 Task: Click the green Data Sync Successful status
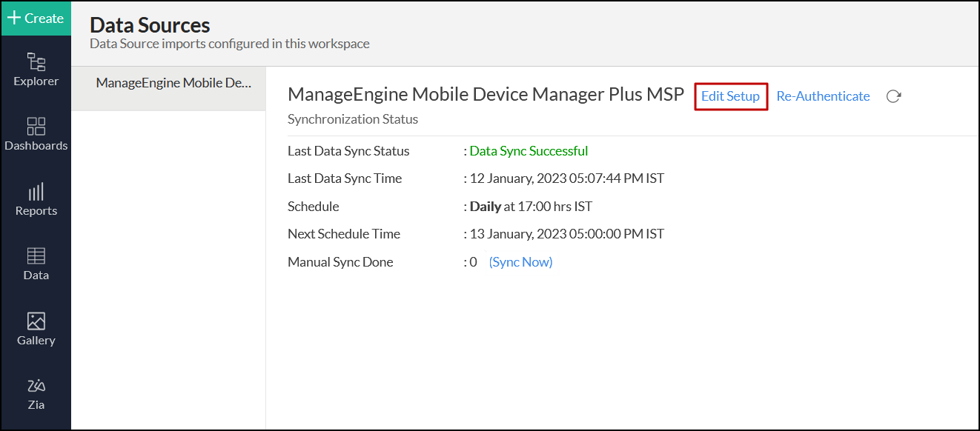(529, 151)
